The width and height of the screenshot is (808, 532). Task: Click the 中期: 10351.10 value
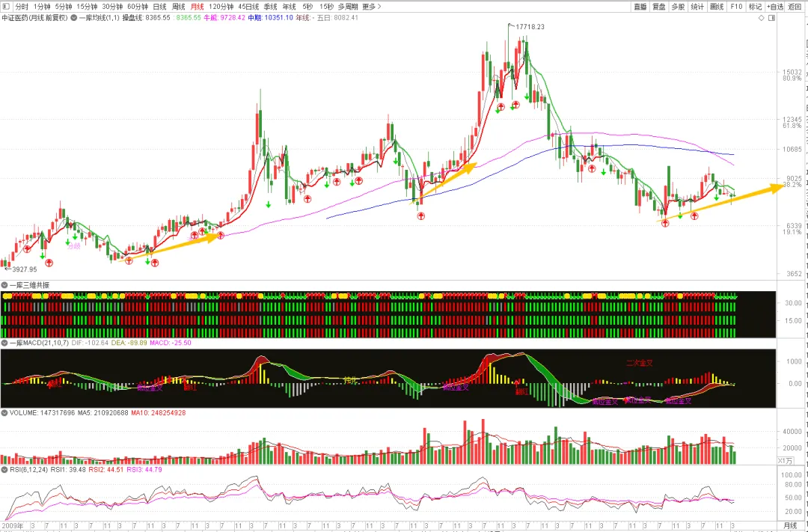(271, 18)
